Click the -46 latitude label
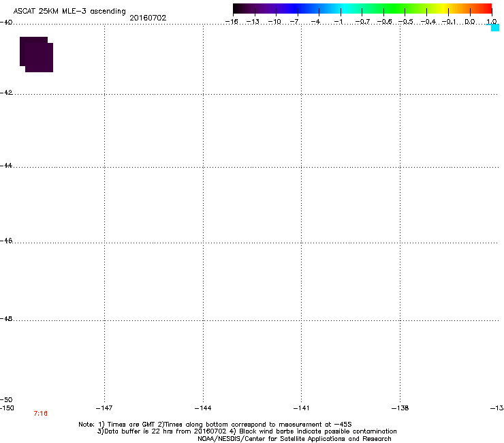504x443 pixels. coord(6,241)
